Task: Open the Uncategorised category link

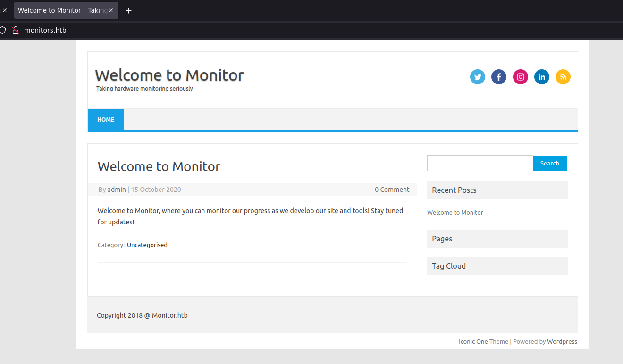Action: pyautogui.click(x=147, y=245)
